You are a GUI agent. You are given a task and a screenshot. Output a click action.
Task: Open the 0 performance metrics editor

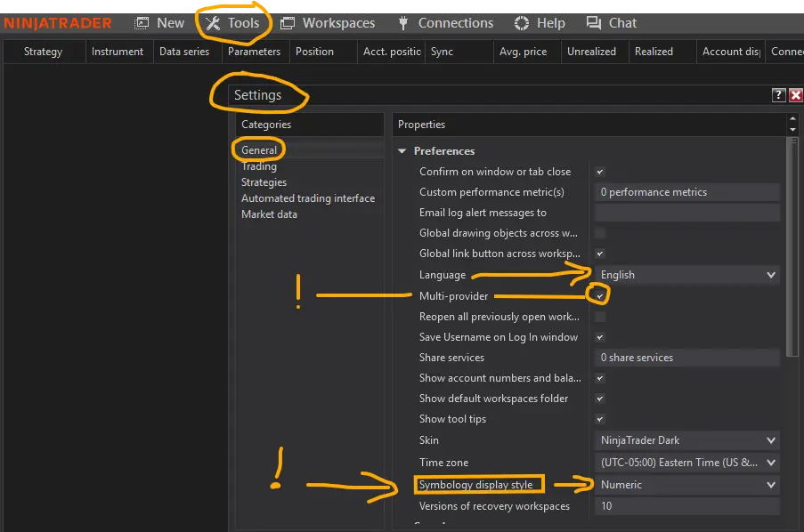[686, 191]
